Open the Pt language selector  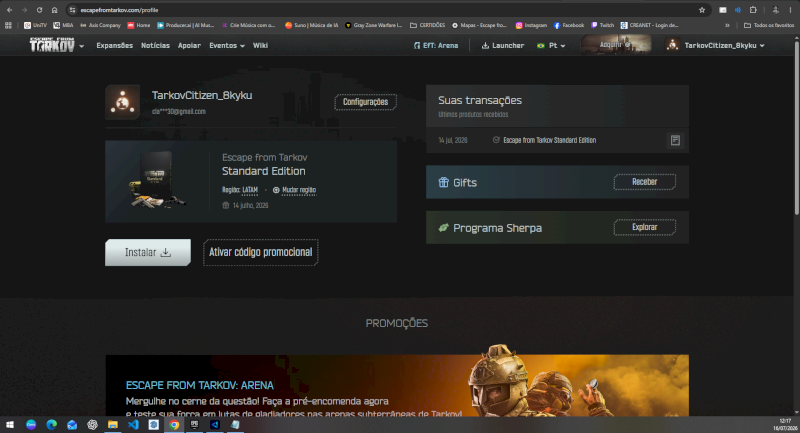[x=551, y=45]
